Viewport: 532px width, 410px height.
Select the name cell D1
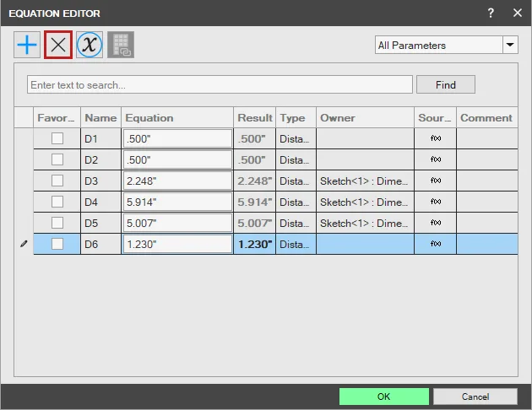click(x=100, y=138)
